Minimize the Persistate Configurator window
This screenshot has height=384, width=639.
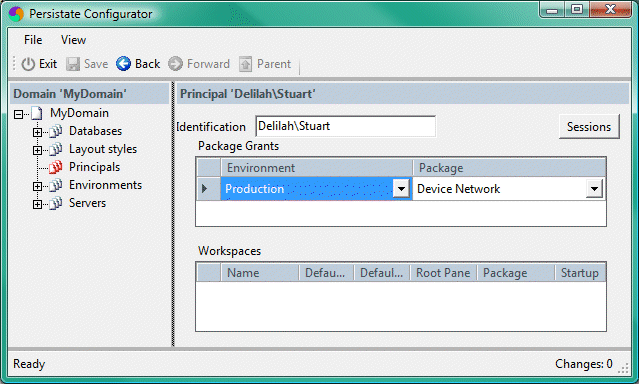[x=552, y=10]
